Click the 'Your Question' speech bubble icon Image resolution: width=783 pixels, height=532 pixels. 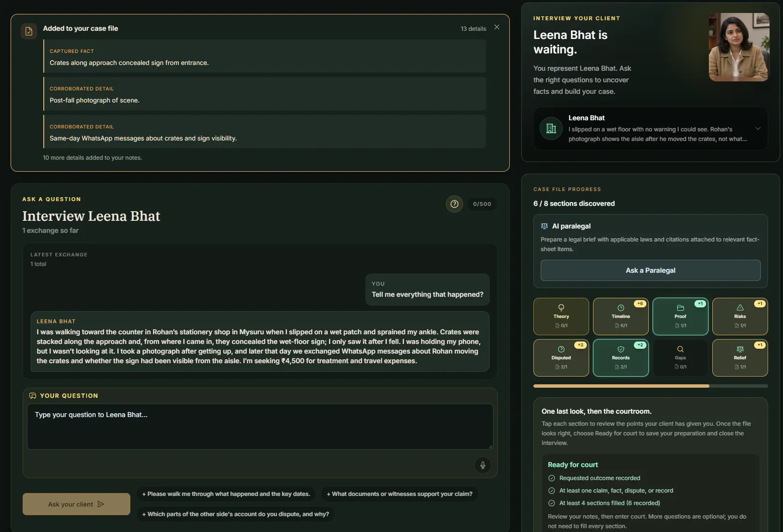(x=33, y=396)
